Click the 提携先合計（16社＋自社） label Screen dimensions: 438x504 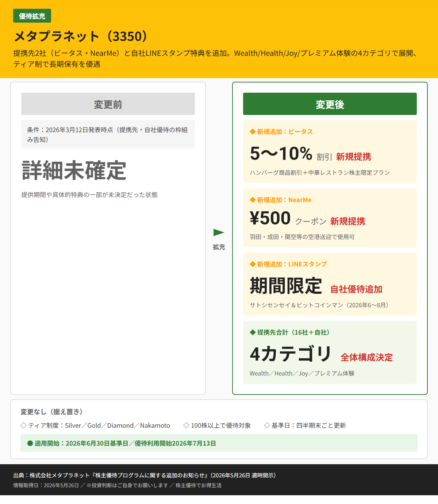pos(293,332)
